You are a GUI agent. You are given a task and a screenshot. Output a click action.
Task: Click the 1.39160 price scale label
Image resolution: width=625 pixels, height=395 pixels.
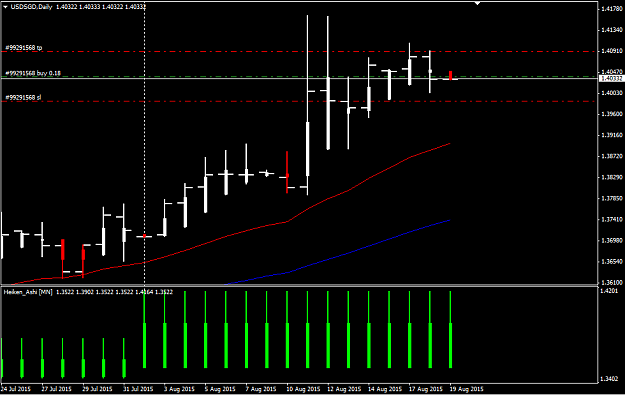click(612, 135)
